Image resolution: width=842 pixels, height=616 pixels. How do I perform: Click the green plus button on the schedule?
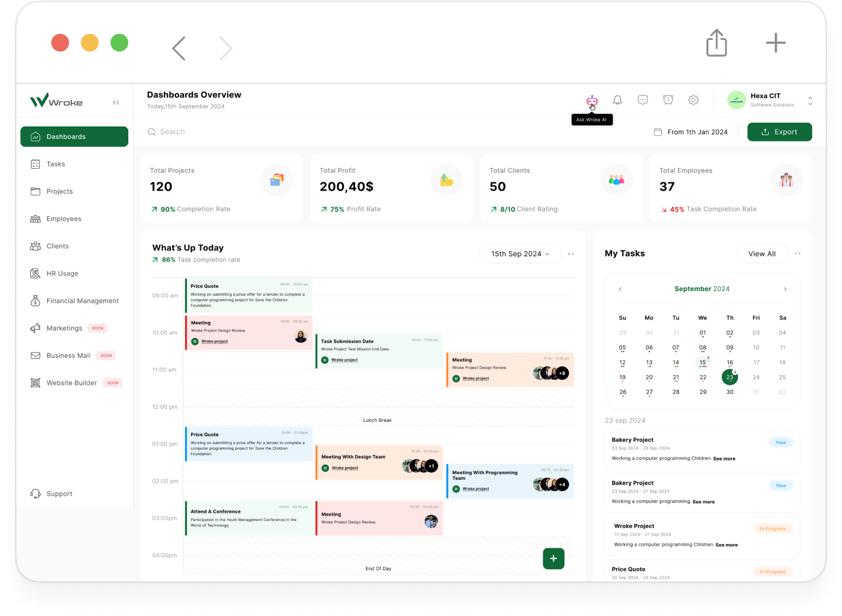(553, 559)
